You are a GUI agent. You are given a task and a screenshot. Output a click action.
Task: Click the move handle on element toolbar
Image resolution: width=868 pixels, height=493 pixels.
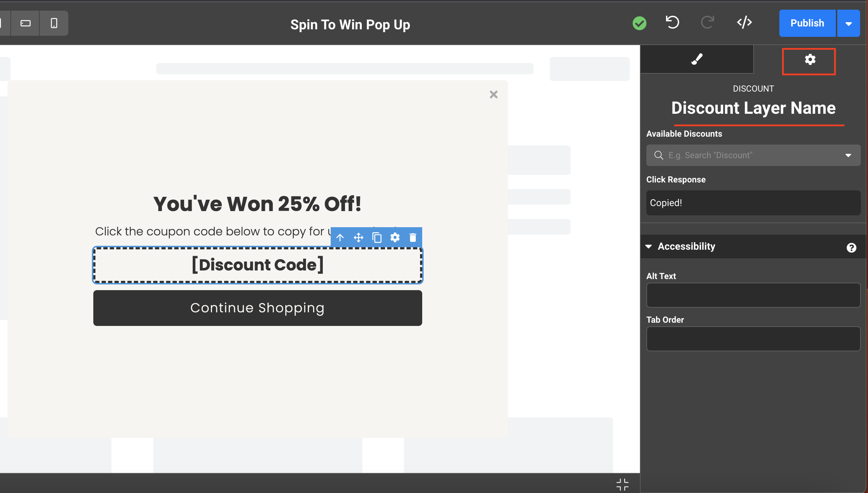tap(358, 238)
